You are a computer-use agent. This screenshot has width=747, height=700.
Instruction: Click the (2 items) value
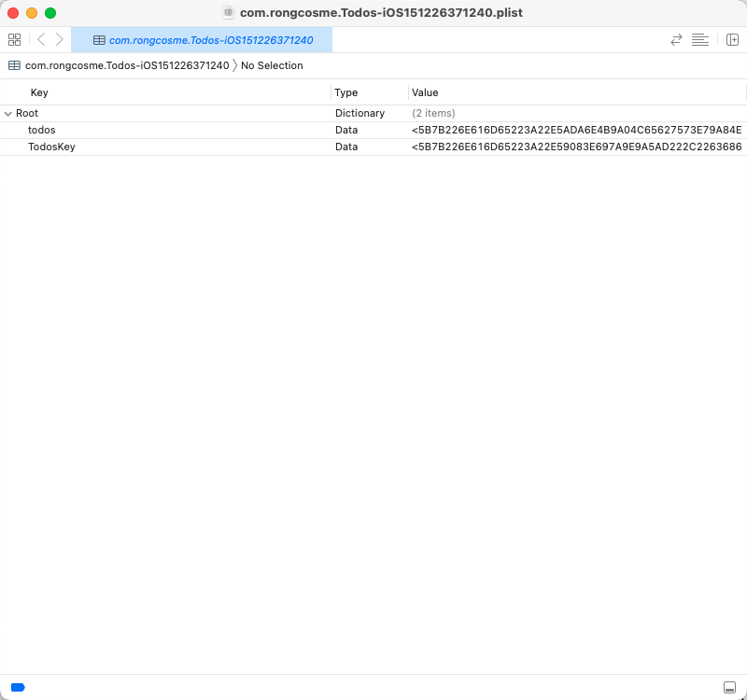[433, 113]
